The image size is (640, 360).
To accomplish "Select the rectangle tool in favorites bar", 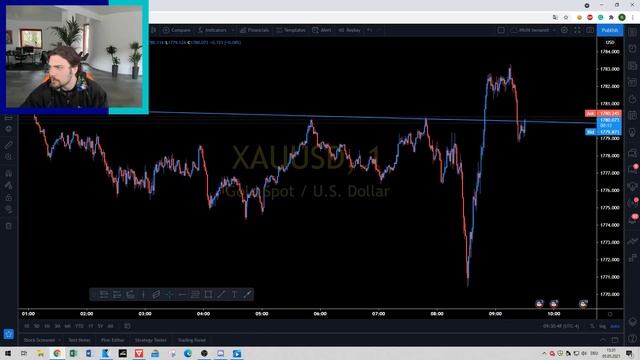I will click(x=208, y=294).
